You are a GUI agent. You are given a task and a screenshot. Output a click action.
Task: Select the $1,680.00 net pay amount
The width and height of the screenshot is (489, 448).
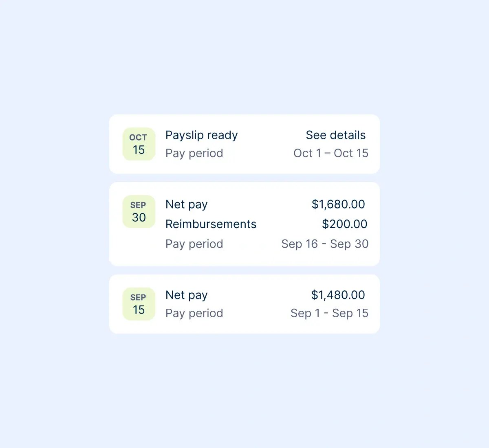tap(338, 204)
